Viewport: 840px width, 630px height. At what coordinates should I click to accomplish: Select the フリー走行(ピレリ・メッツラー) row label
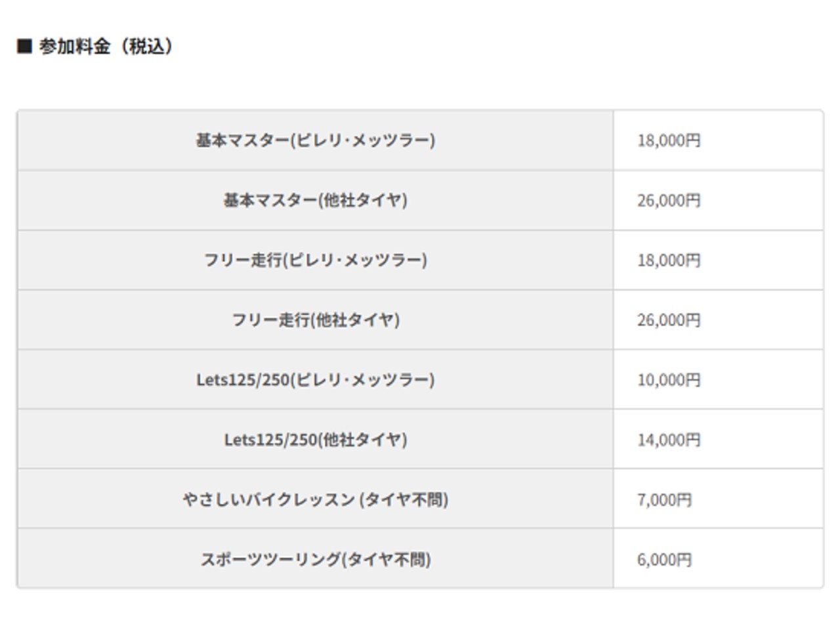(x=315, y=260)
